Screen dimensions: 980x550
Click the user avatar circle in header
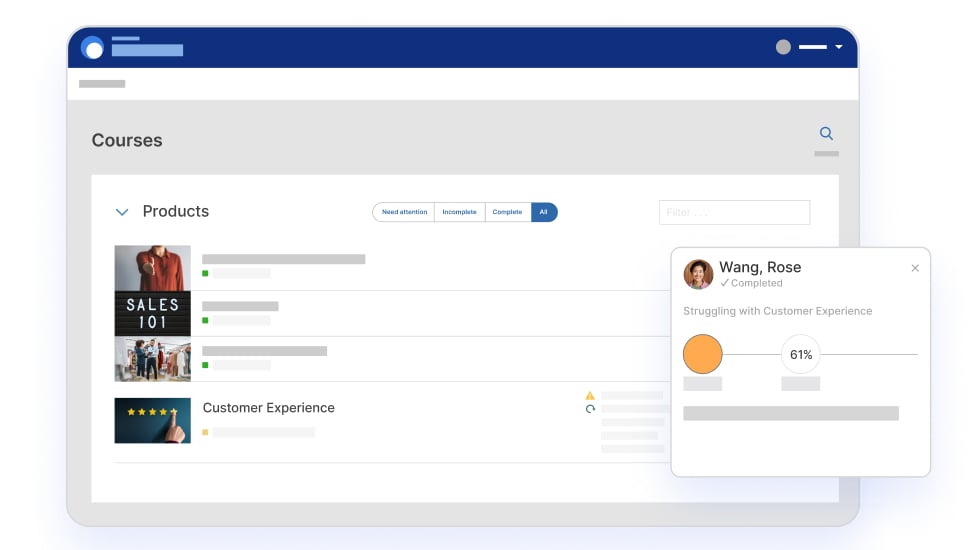tap(783, 47)
